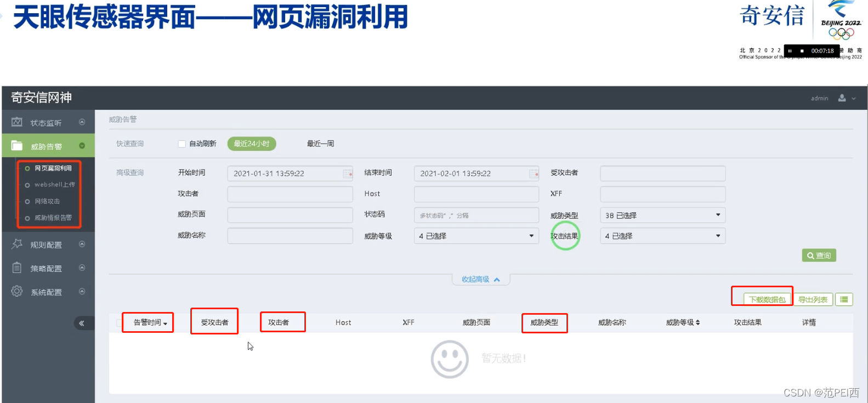Focus the 状态码 input field
The width and height of the screenshot is (868, 403).
click(476, 215)
